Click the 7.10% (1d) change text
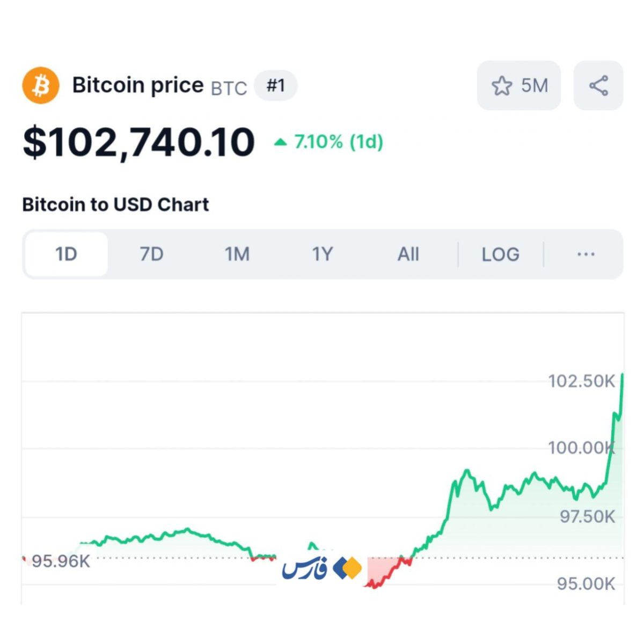The width and height of the screenshot is (644, 644). 339,142
